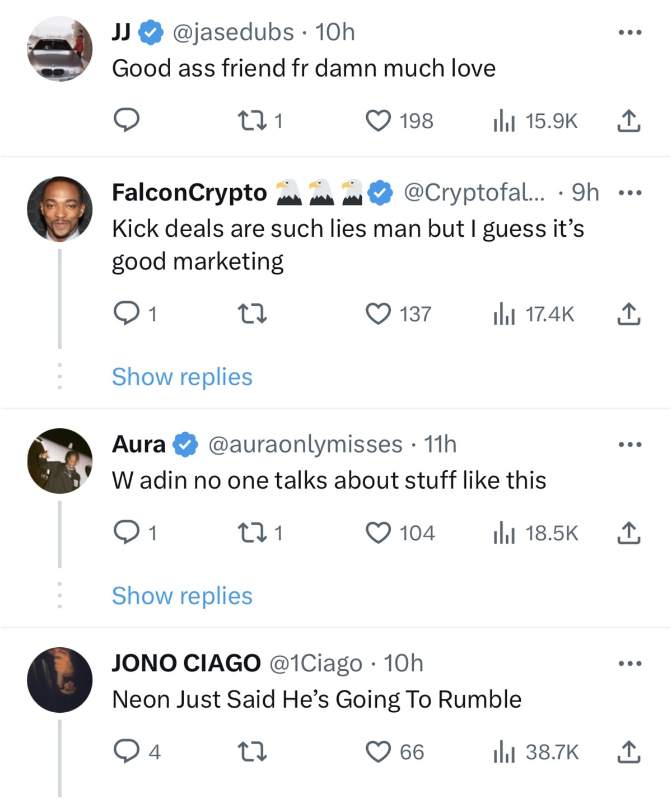Click Aura's blue checkmark badge

[185, 443]
